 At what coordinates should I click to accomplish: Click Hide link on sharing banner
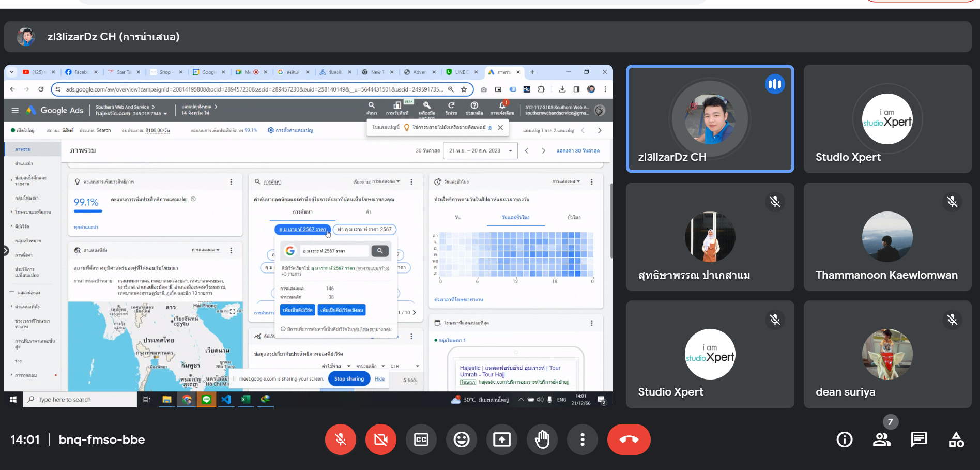coord(380,379)
